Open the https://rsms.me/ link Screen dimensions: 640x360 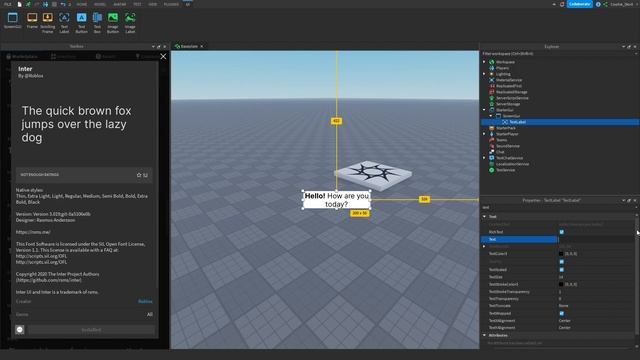[33, 232]
